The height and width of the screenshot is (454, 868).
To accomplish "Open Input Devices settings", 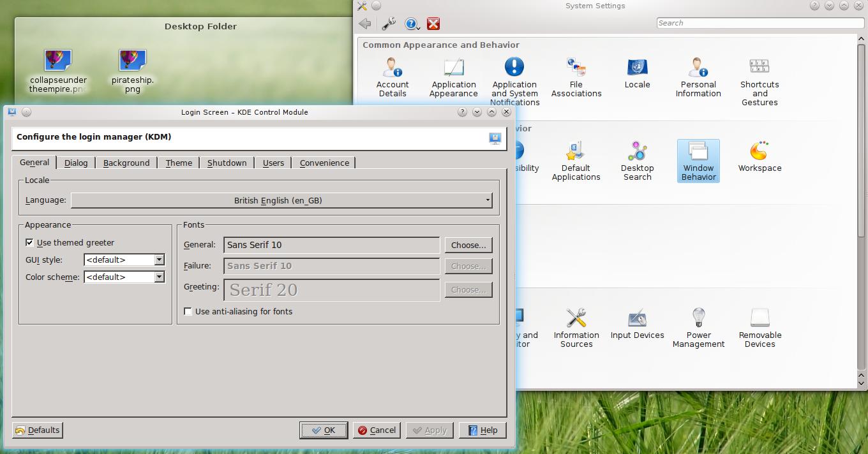I will (637, 324).
